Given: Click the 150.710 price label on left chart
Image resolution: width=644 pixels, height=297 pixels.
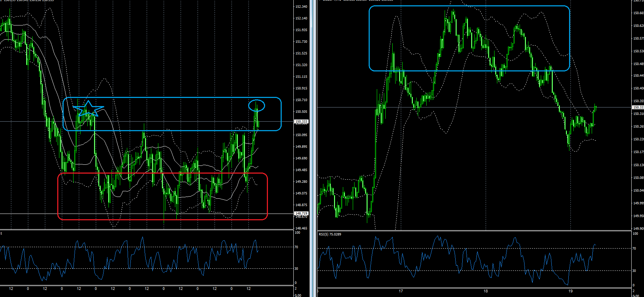Looking at the screenshot, I should [301, 100].
